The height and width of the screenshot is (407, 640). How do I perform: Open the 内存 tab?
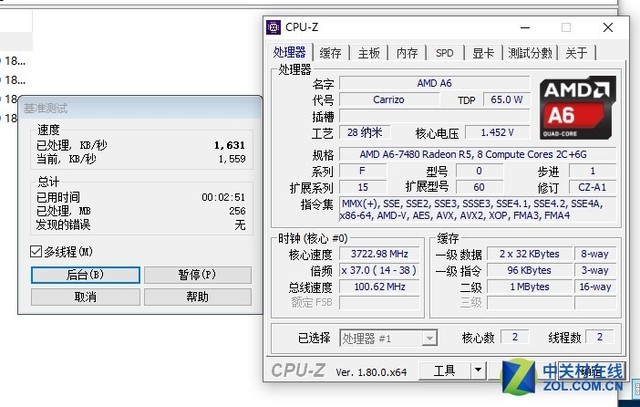click(407, 53)
